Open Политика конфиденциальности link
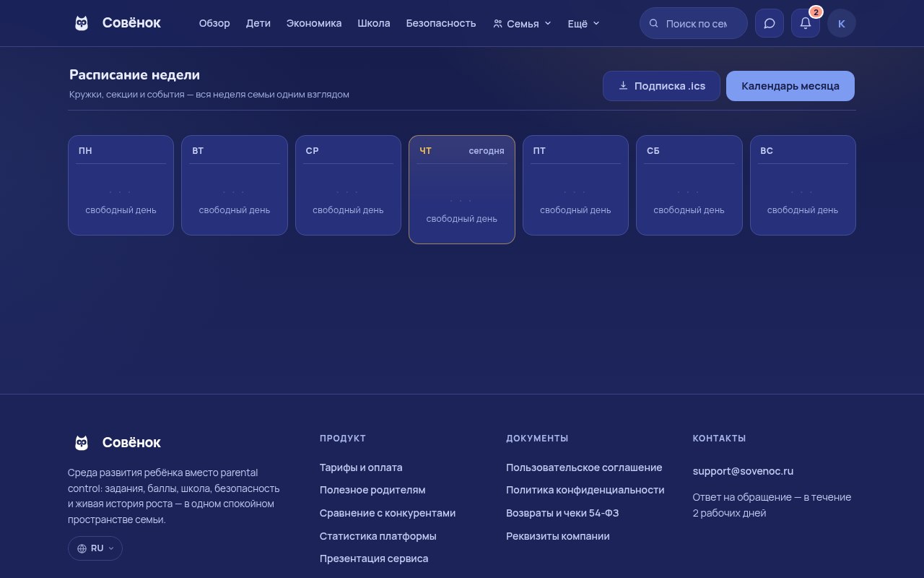The image size is (924, 578). click(585, 490)
